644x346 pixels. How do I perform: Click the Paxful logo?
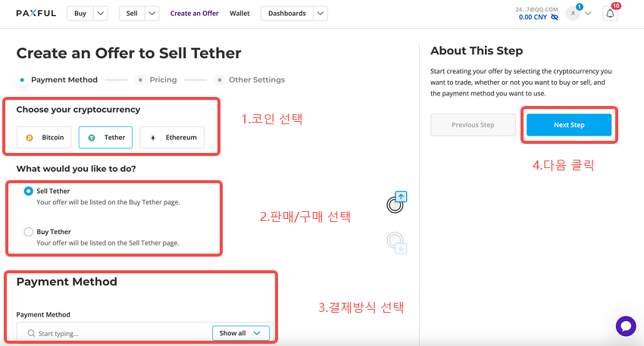36,13
